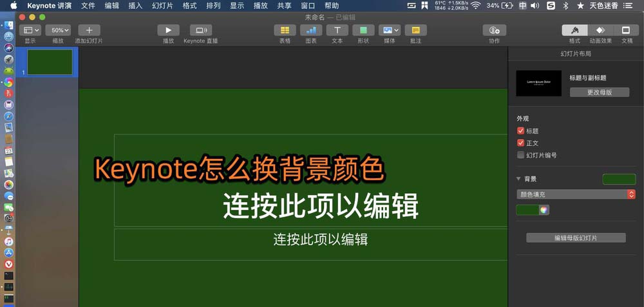
Task: Click the green swatch beside 背景
Action: coord(619,179)
